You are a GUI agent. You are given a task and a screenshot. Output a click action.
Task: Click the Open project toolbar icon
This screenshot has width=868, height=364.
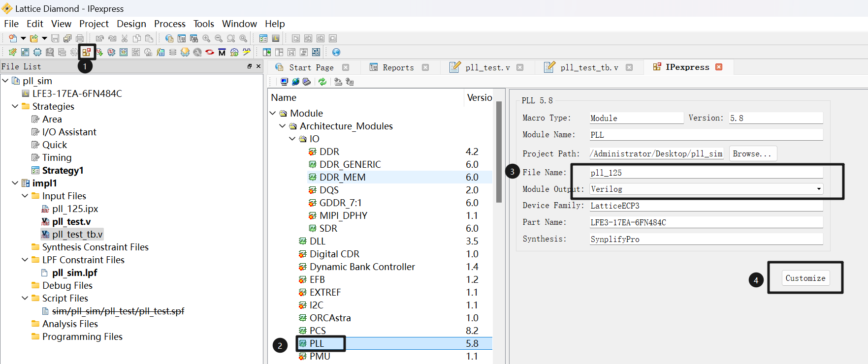click(34, 38)
